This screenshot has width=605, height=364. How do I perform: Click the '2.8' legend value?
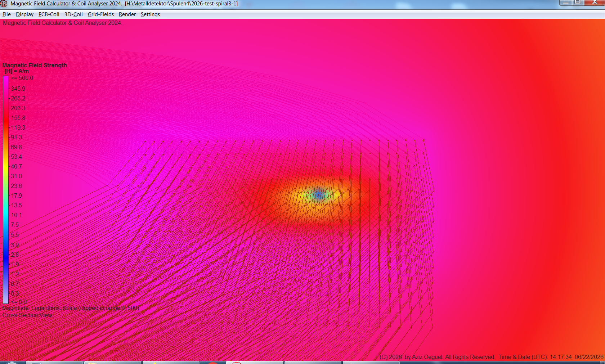pyautogui.click(x=15, y=255)
